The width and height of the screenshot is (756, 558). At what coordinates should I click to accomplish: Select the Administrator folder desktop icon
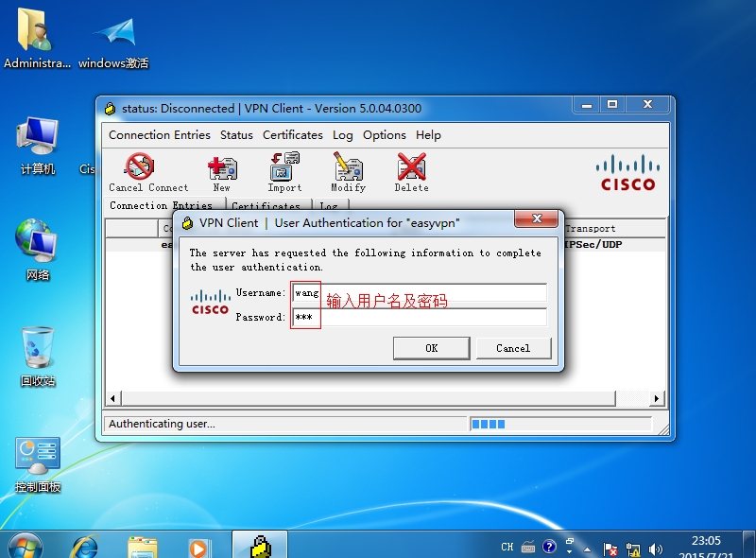pyautogui.click(x=37, y=40)
